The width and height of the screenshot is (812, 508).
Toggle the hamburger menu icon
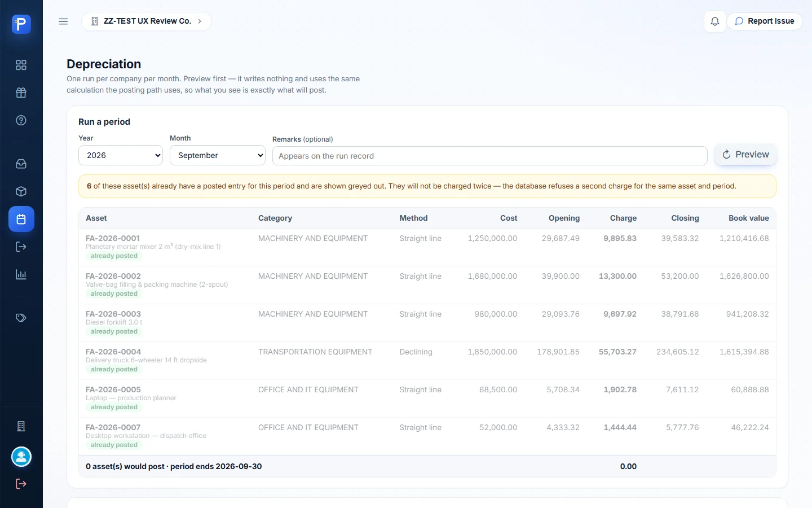pos(63,21)
